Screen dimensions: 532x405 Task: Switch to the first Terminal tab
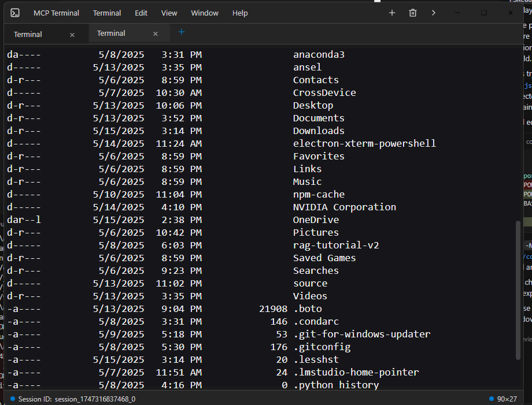point(28,35)
